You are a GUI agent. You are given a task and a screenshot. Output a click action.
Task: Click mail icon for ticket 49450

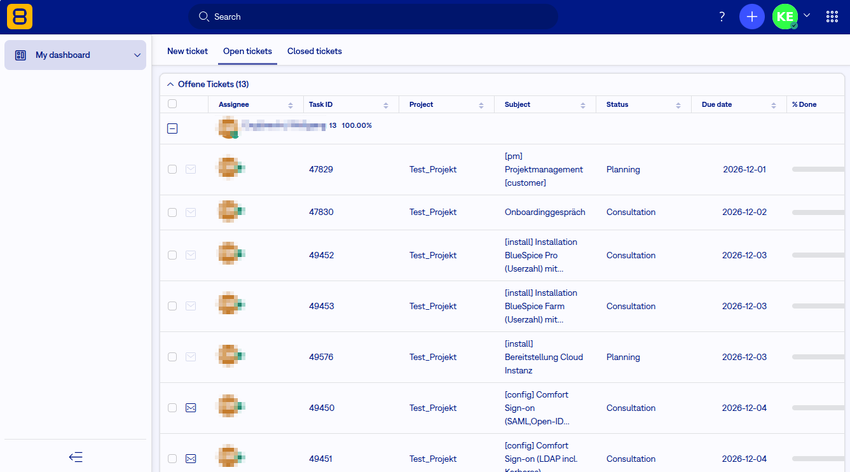191,408
